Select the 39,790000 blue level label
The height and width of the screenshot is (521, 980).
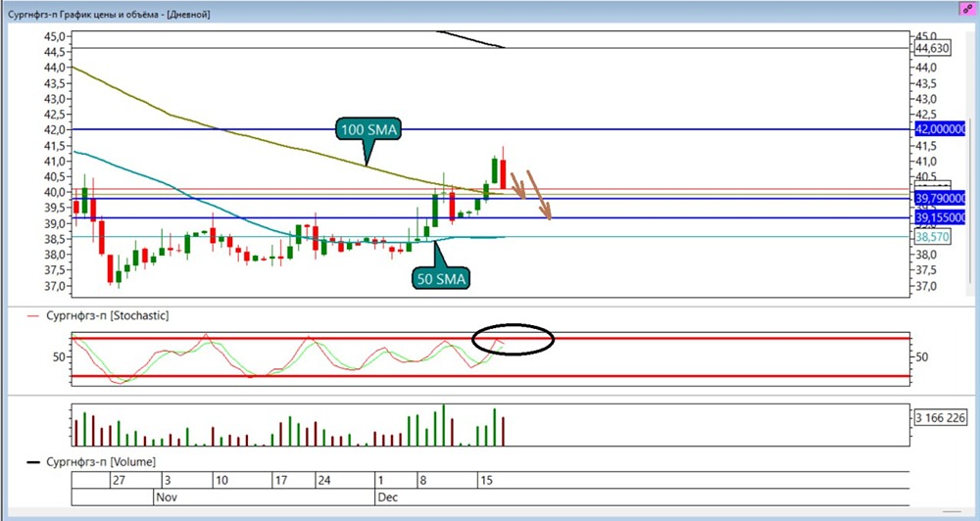[x=940, y=199]
